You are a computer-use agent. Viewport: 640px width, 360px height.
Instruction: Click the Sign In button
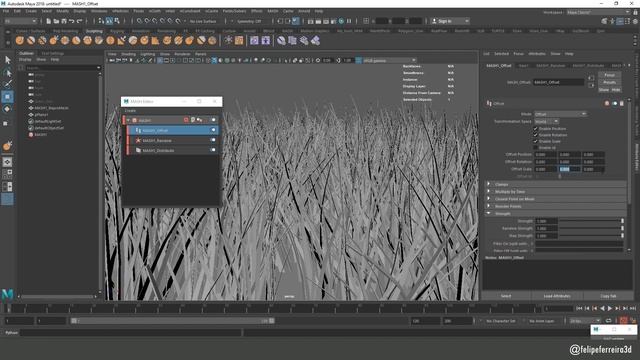pos(451,21)
